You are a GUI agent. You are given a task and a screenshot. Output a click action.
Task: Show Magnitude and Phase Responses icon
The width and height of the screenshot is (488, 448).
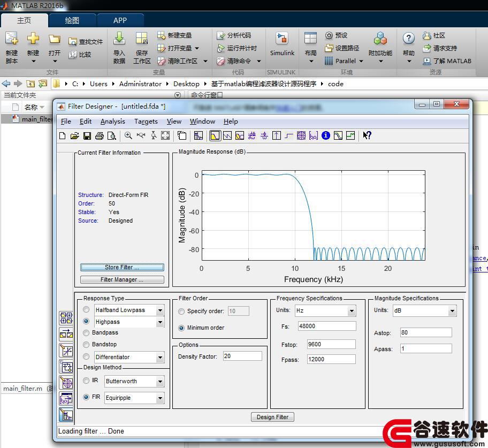(240, 135)
